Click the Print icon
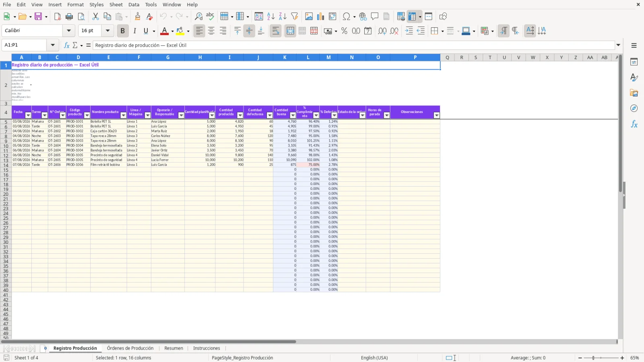The image size is (644, 362). click(69, 16)
